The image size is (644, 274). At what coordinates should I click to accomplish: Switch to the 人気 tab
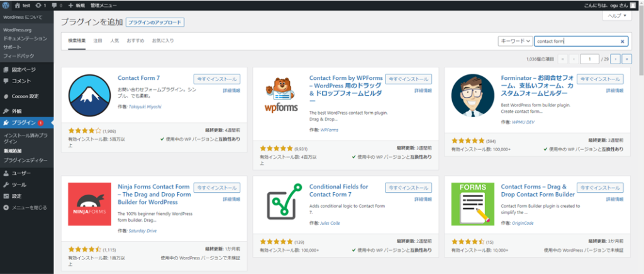pyautogui.click(x=114, y=41)
